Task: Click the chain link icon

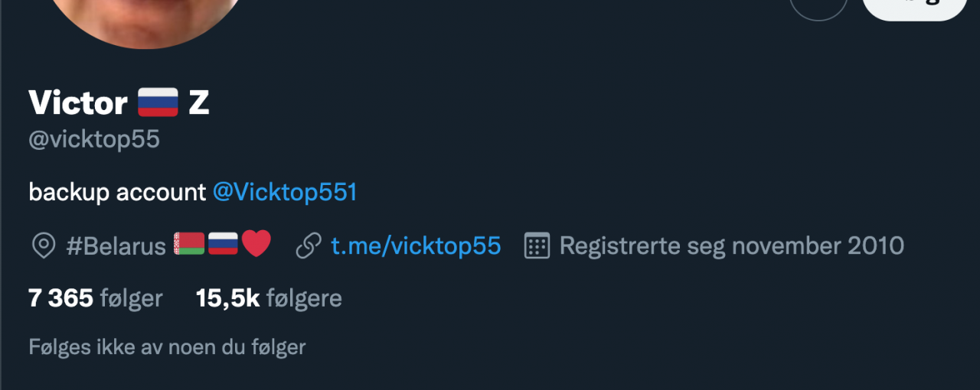Action: pyautogui.click(x=308, y=246)
